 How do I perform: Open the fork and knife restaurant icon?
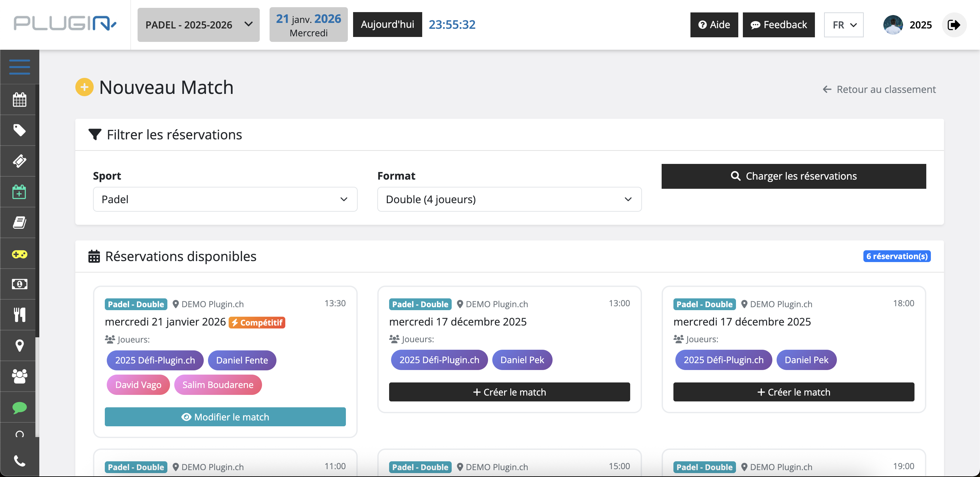(19, 315)
